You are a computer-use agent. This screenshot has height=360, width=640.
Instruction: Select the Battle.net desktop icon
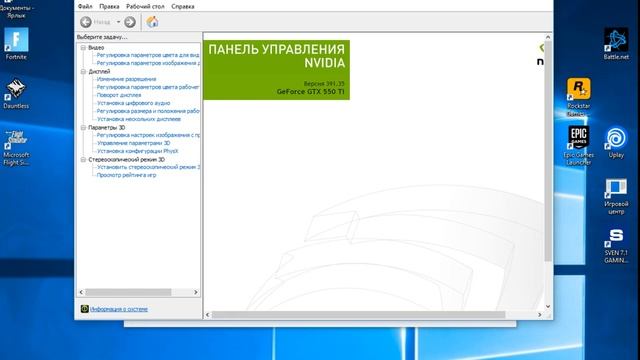tap(616, 44)
